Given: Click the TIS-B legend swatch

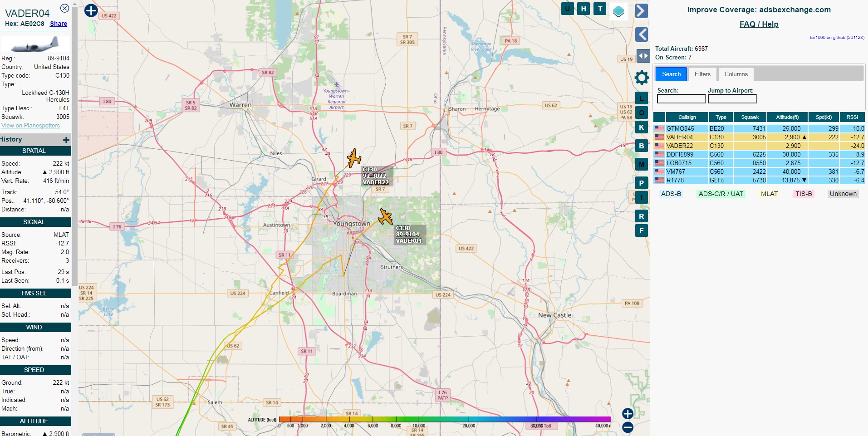Looking at the screenshot, I should [x=804, y=194].
